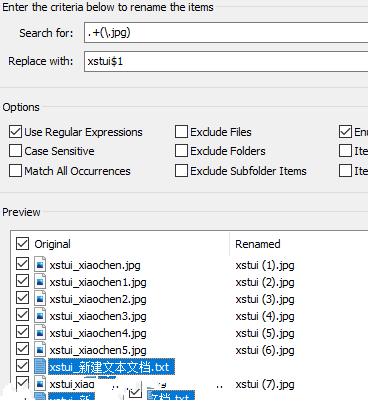Check the Exclude Folders option

tap(181, 151)
